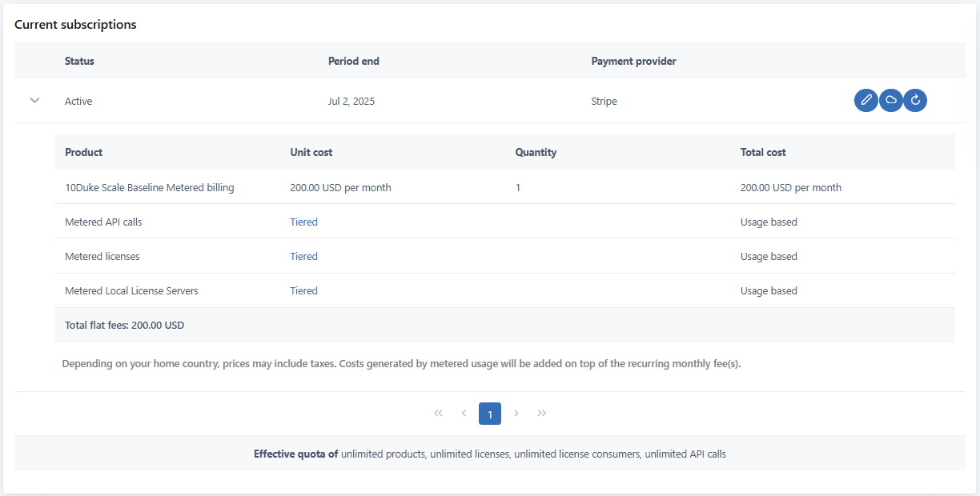
Task: Click the Period end column header
Action: click(354, 62)
